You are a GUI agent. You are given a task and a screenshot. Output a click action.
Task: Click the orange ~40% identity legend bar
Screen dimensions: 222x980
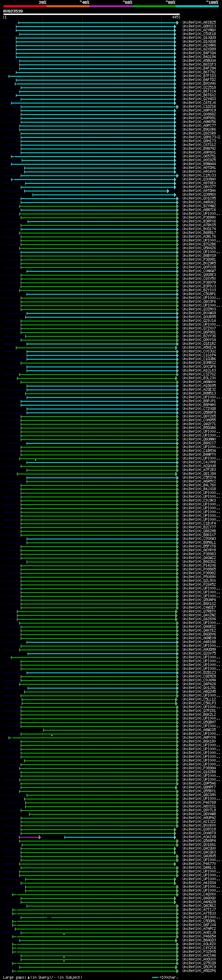click(x=68, y=6)
